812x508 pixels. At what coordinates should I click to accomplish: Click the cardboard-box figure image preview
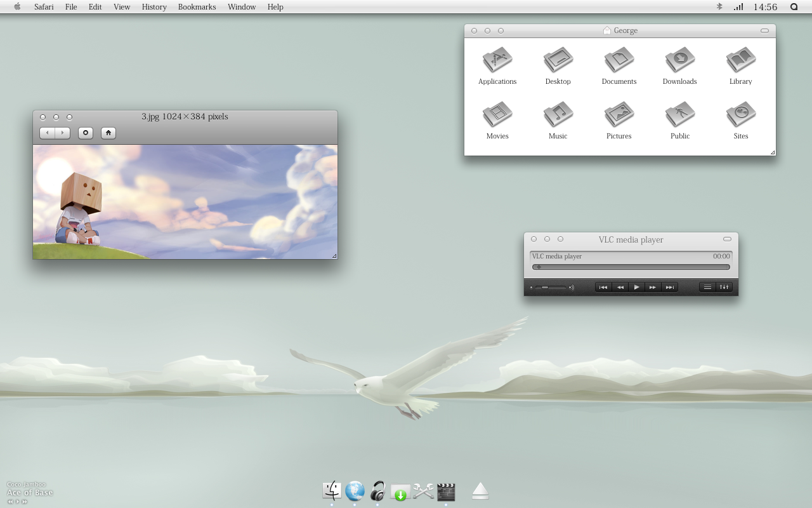[185, 202]
